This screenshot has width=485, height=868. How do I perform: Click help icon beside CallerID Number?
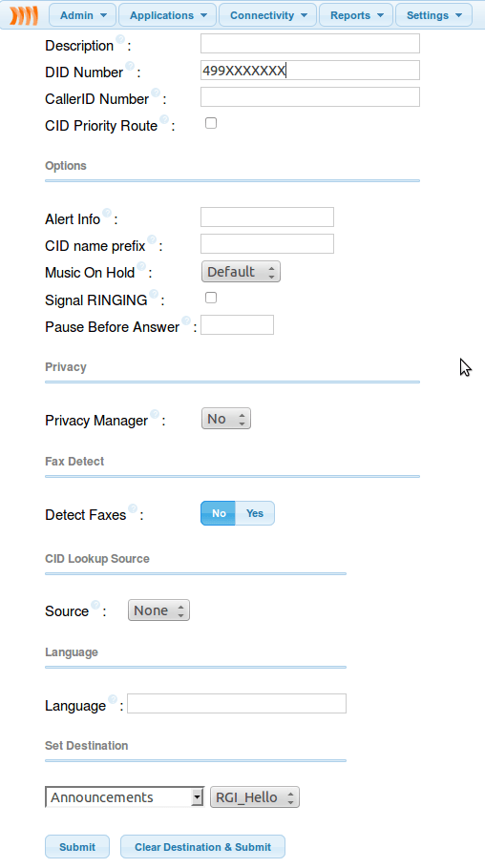(156, 93)
